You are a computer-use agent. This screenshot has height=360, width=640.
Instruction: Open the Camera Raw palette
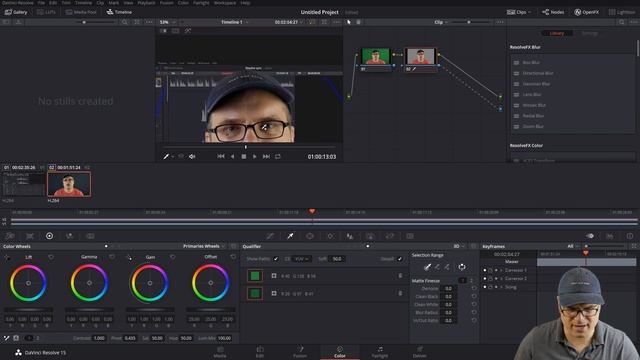pos(10,236)
